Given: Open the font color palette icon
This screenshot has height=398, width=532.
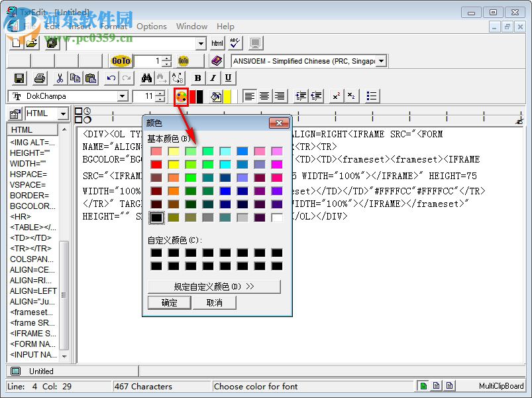Looking at the screenshot, I should (x=181, y=96).
